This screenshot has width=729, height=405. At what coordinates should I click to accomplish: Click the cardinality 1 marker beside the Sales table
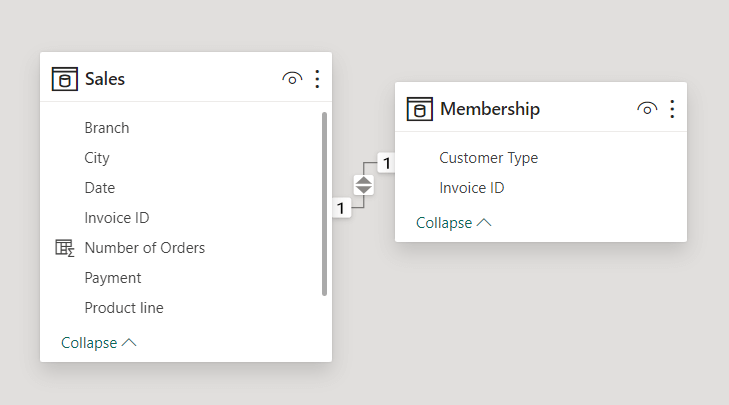[341, 208]
